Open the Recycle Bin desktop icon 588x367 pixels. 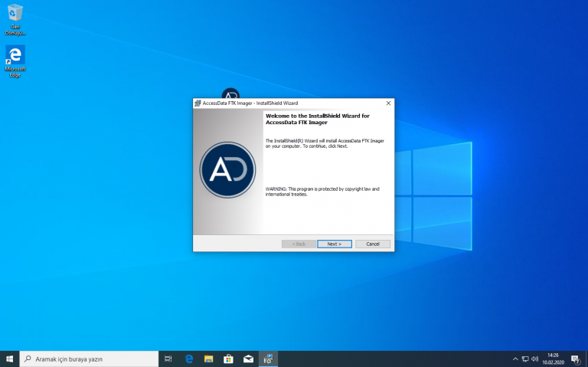(x=15, y=19)
